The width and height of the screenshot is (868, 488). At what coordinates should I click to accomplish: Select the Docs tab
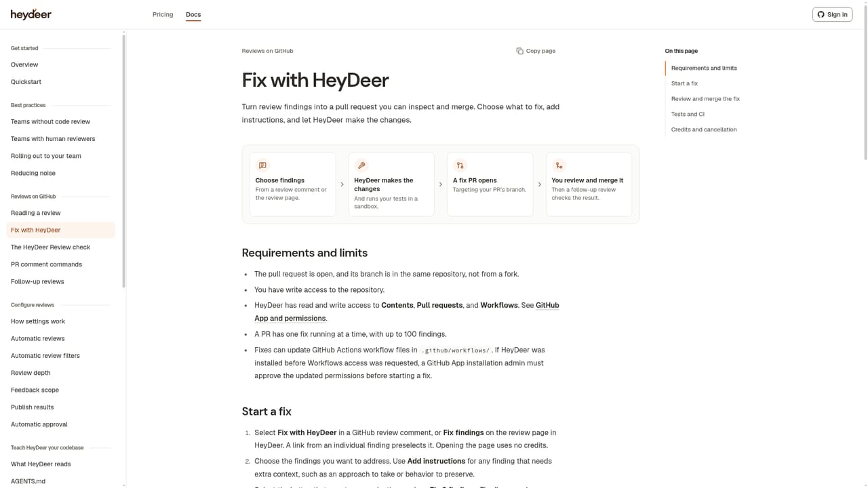click(193, 14)
